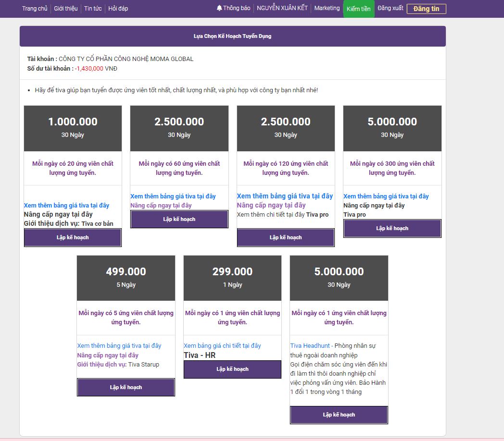Click Lập kế hoạch under 120 ứng viên plan
The height and width of the screenshot is (441, 504).
[x=286, y=237]
